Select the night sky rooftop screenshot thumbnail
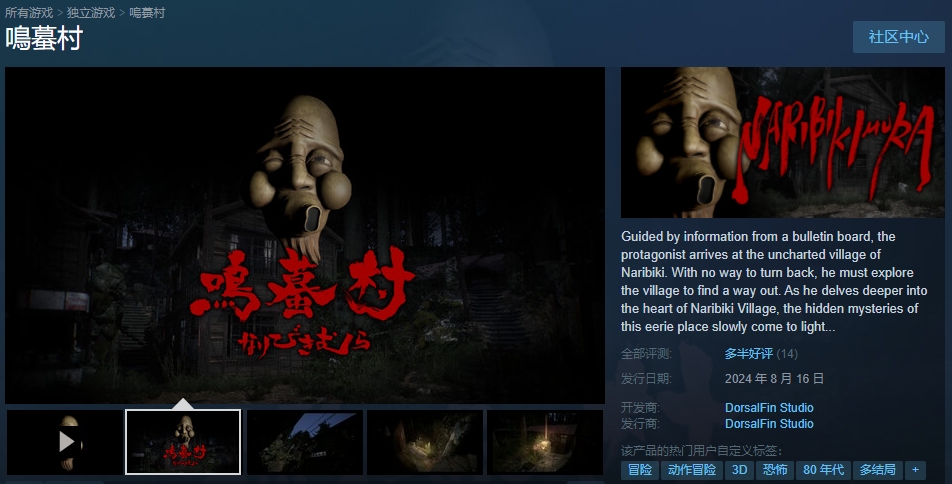952x484 pixels. click(305, 442)
